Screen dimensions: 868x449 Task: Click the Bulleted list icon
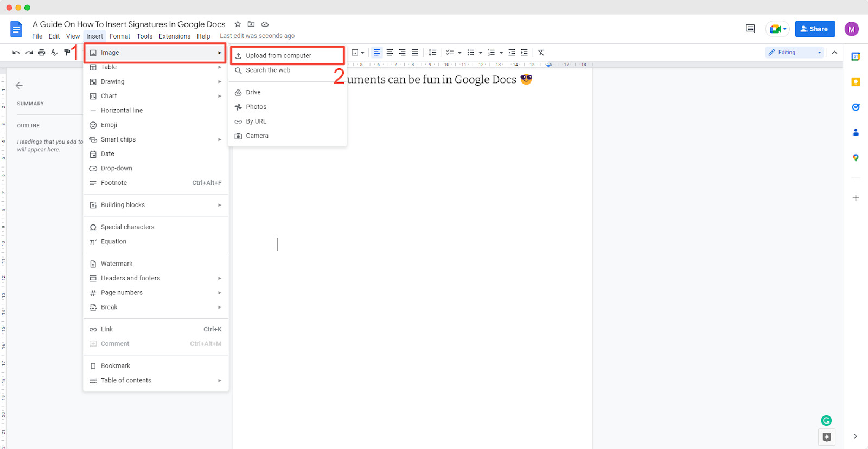point(471,53)
